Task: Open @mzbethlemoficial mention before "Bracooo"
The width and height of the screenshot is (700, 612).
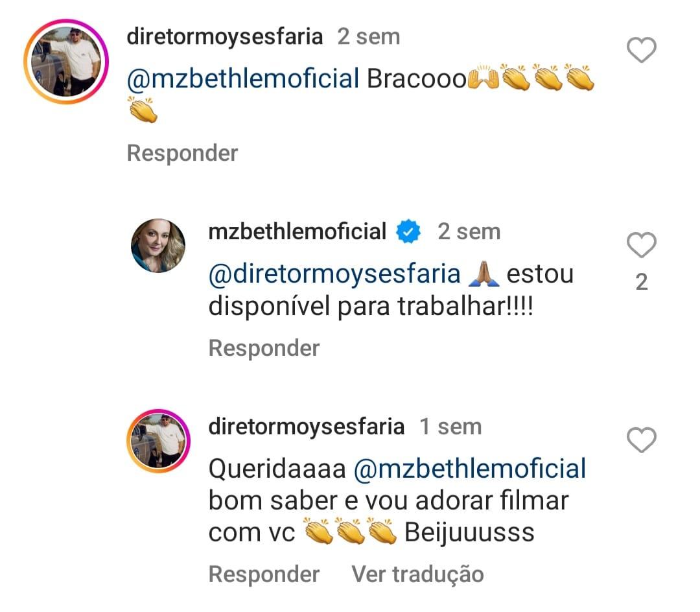Action: [243, 79]
